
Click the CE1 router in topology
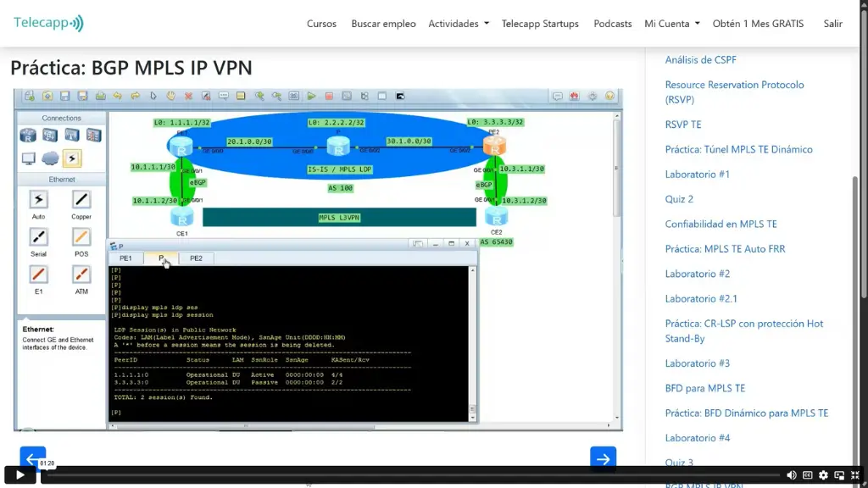(181, 215)
